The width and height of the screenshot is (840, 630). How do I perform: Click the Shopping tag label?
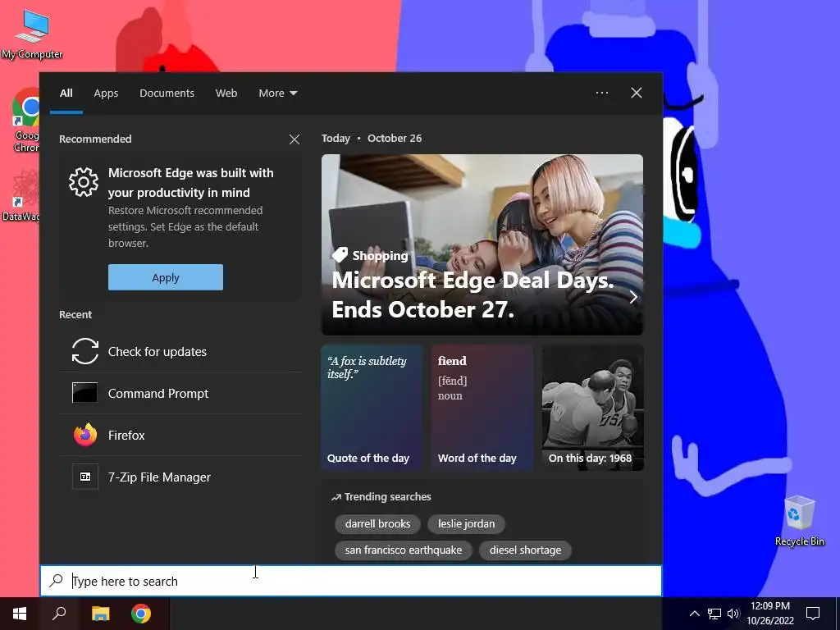(x=370, y=256)
